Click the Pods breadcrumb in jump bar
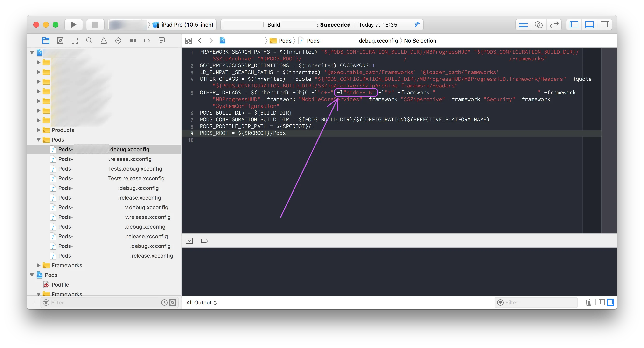 tap(285, 41)
